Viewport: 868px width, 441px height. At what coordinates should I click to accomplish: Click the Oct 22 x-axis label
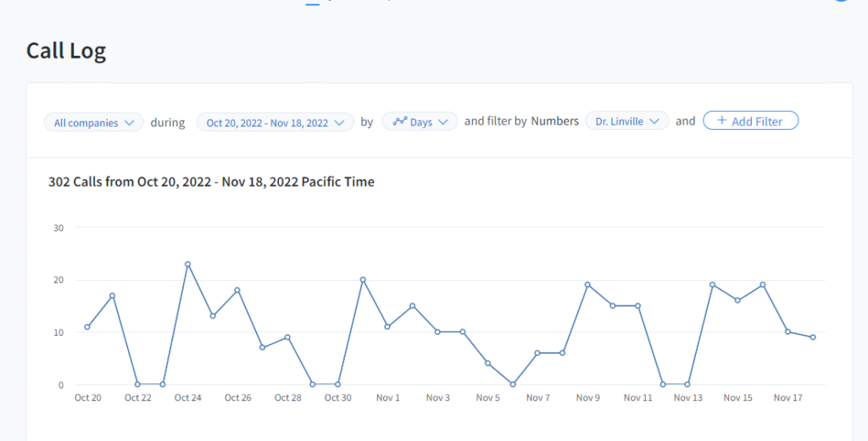(138, 398)
